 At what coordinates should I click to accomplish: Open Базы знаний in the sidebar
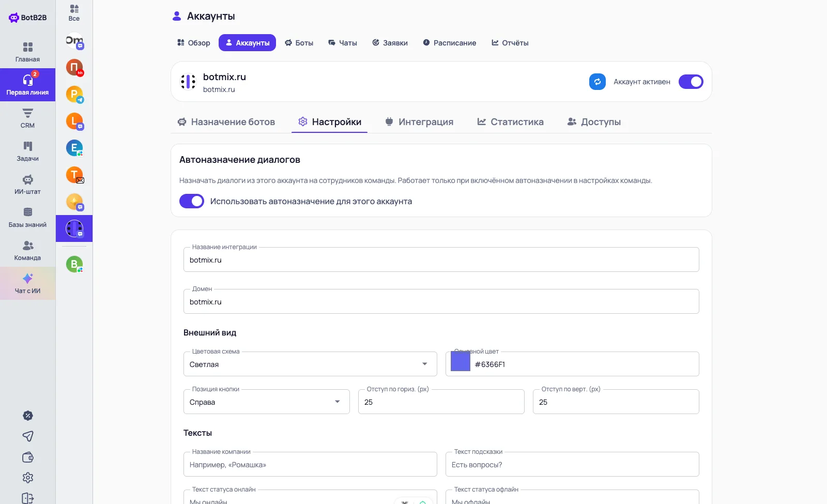coord(27,217)
